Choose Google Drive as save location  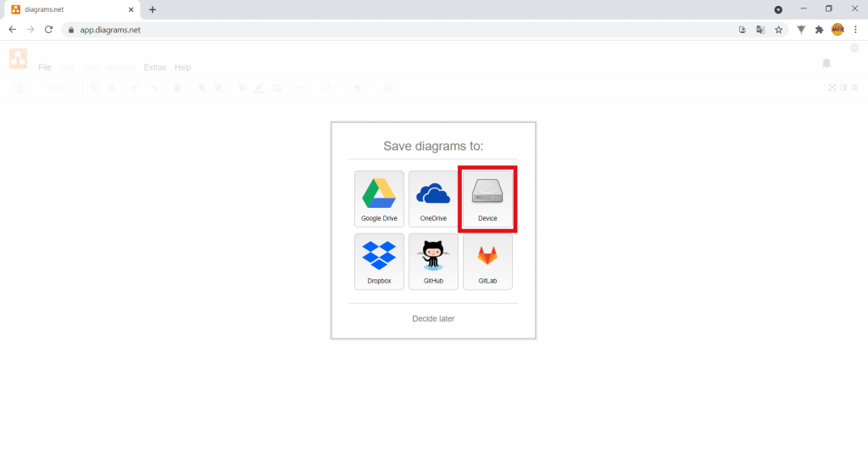pos(379,199)
